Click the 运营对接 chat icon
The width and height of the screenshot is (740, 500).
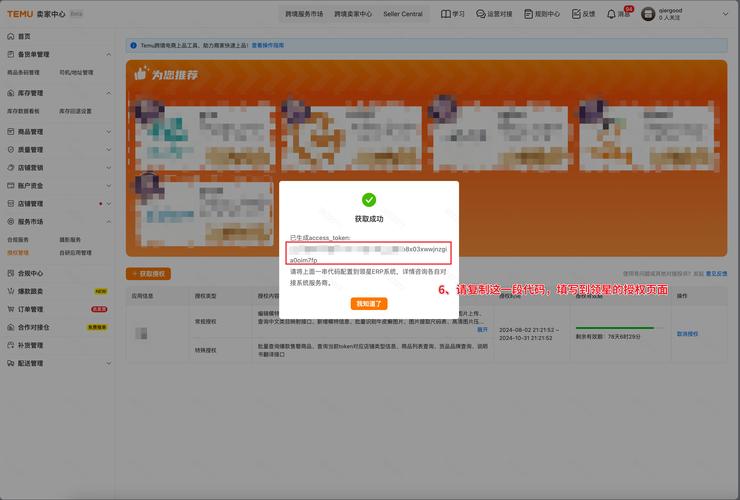point(480,14)
